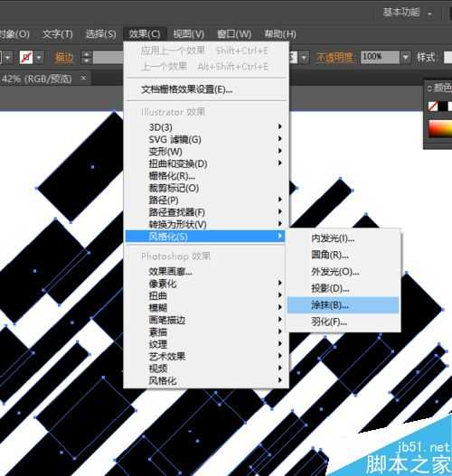This screenshot has height=476, width=452.
Task: Open the 效果(C) menu
Action: (x=145, y=33)
